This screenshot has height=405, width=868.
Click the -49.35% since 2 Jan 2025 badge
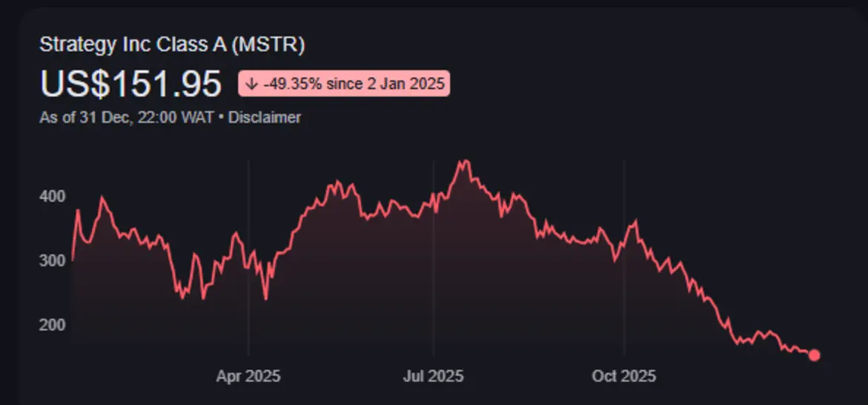344,84
